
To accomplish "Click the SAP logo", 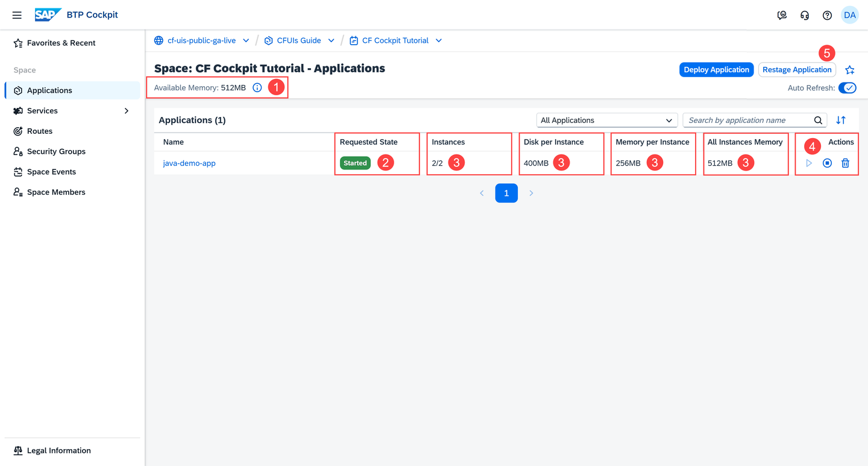I will click(48, 14).
